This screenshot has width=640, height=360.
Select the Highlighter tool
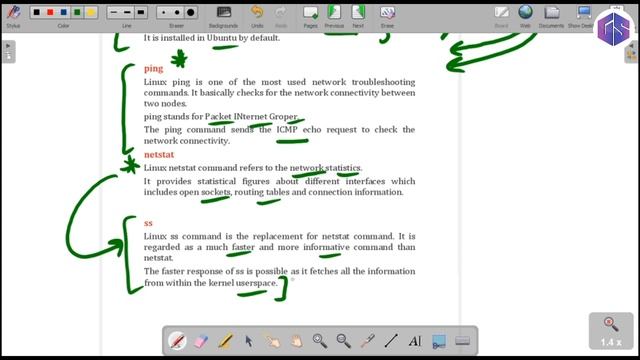coord(225,341)
